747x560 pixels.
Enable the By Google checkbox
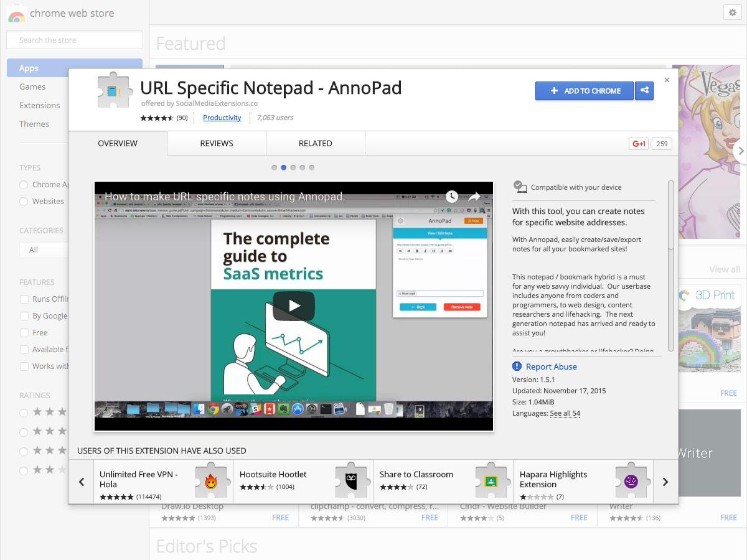[24, 316]
